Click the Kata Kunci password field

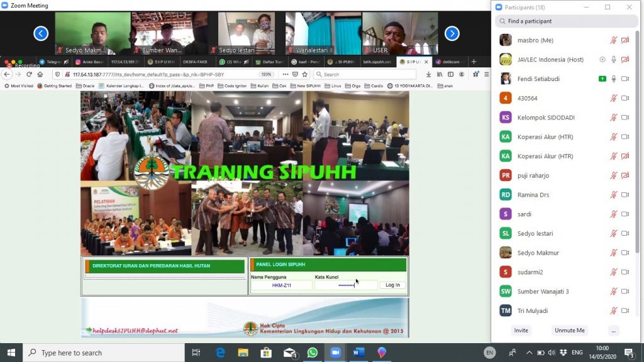[346, 285]
